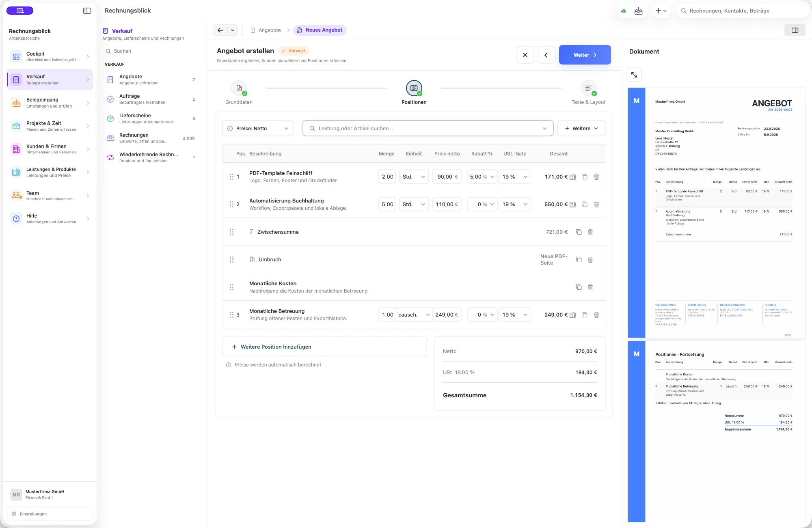812x528 pixels.
Task: Open price calculation icon for PDF-Template Feinschliff
Action: 573,177
